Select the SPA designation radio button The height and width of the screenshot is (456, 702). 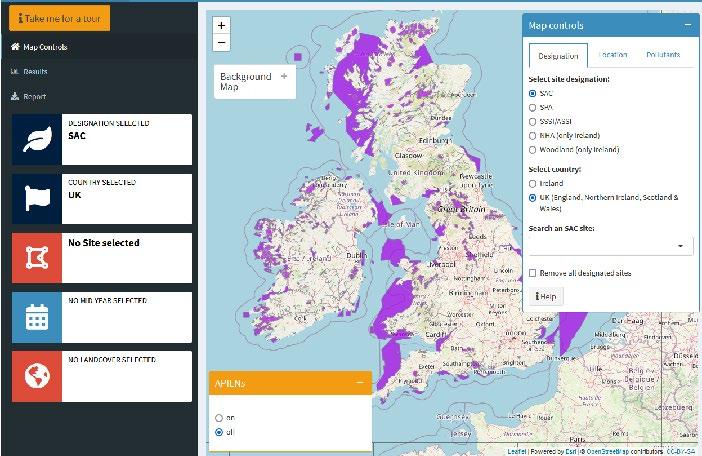[533, 107]
